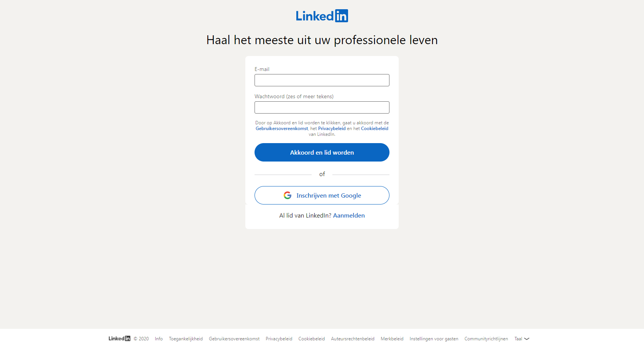Image resolution: width=644 pixels, height=348 pixels.
Task: Open Instellingen voor gasten footer link
Action: click(x=434, y=339)
